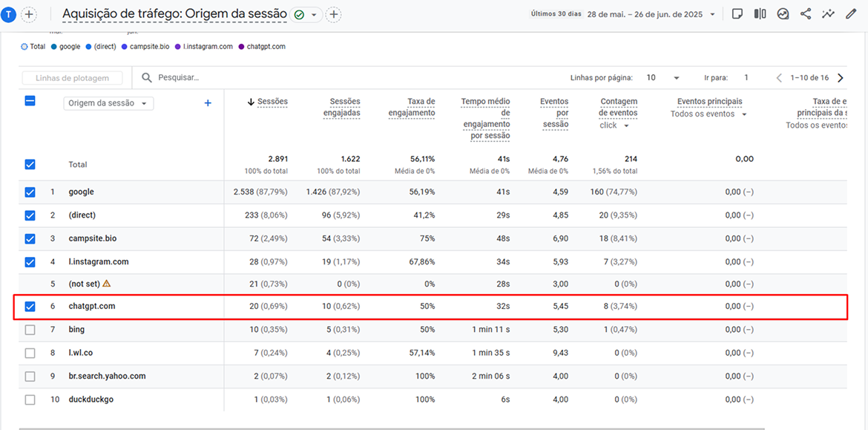Click the bing source name

[x=76, y=329]
